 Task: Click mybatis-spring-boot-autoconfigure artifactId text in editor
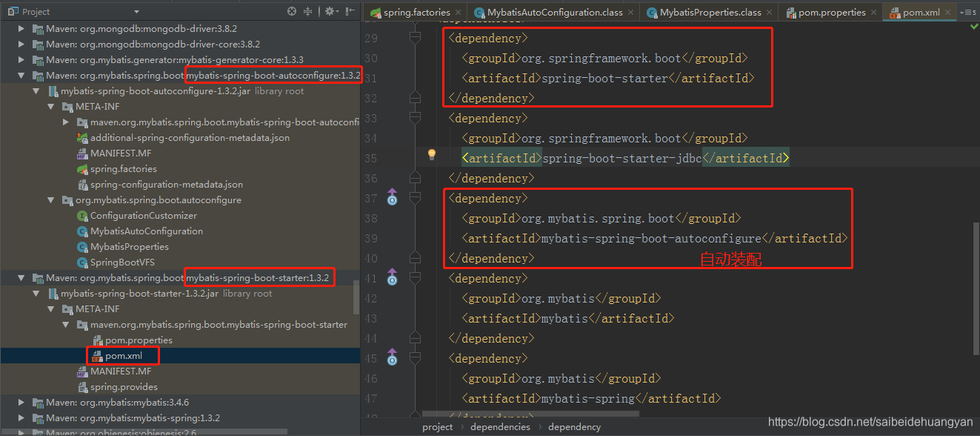(651, 238)
